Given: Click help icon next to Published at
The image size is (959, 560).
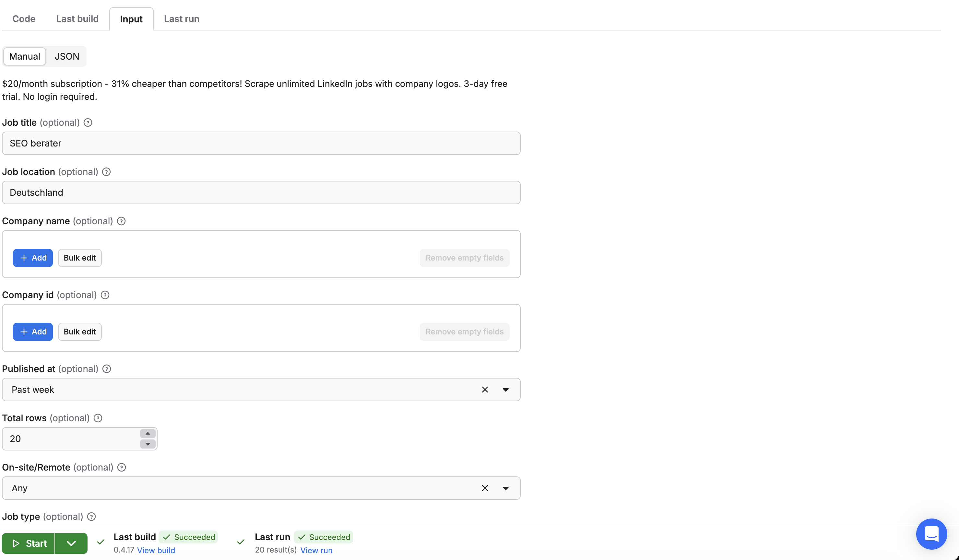Looking at the screenshot, I should (x=107, y=369).
